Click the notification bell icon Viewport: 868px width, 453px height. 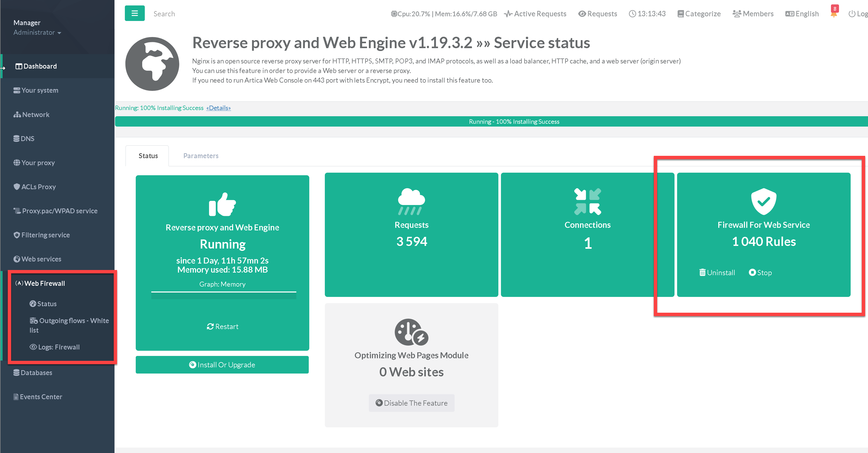[834, 14]
